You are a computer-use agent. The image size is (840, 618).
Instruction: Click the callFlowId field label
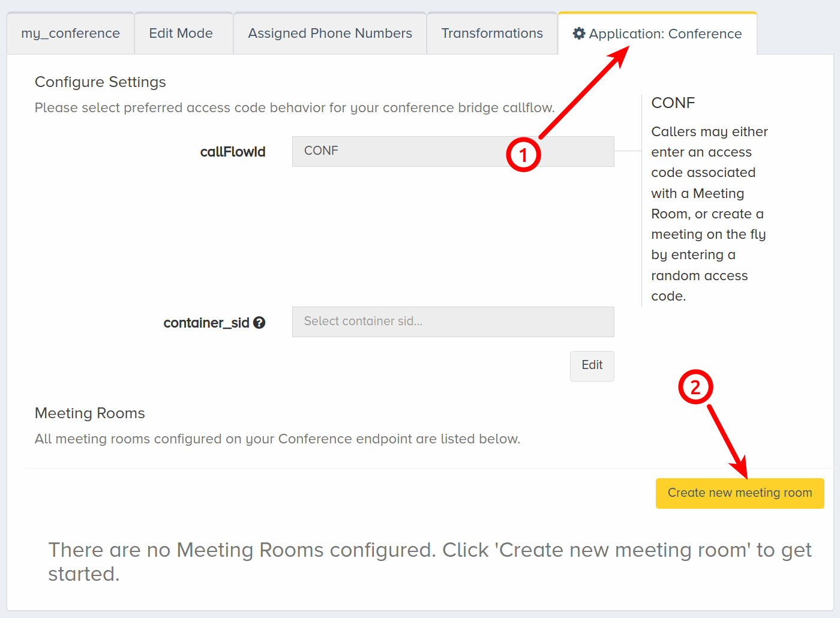[x=233, y=152]
